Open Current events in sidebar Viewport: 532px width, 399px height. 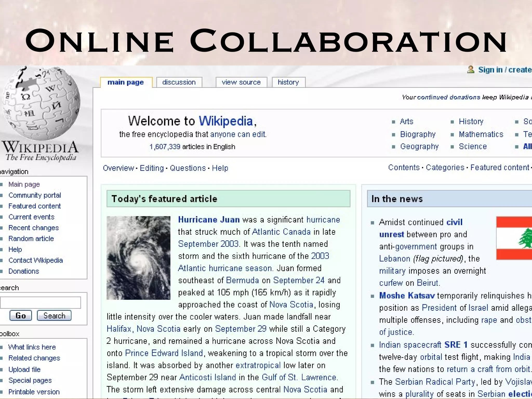(x=31, y=217)
